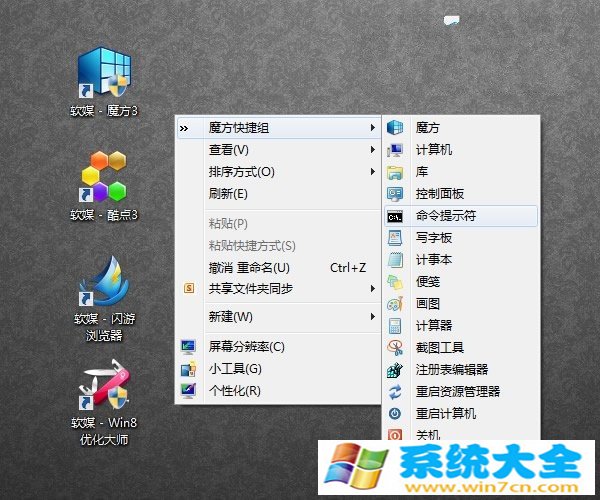
Task: Click the 计算机 monitor icon in submenu
Action: pyautogui.click(x=395, y=150)
